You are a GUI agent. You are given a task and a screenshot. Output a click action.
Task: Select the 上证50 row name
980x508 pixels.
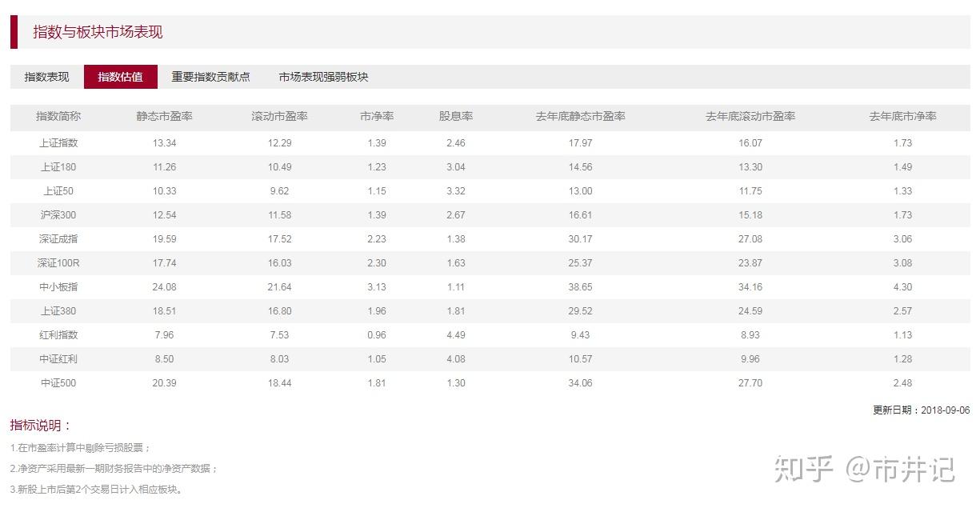tap(58, 191)
